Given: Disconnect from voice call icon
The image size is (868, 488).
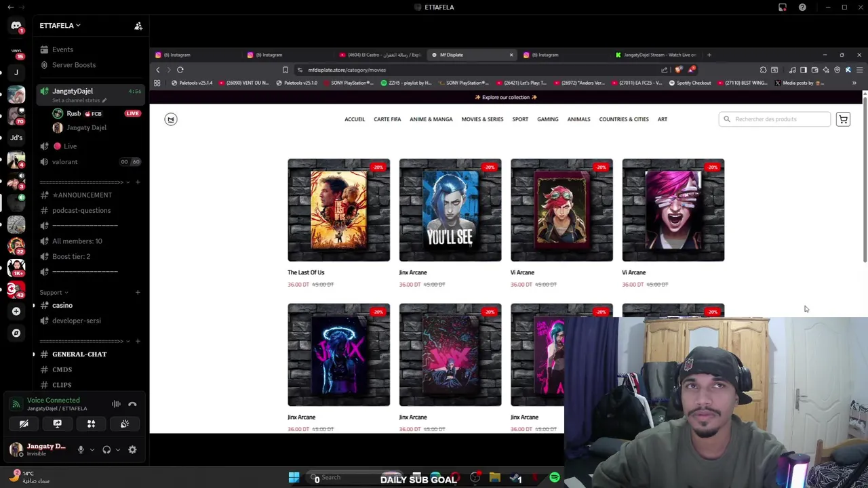Looking at the screenshot, I should pyautogui.click(x=132, y=404).
